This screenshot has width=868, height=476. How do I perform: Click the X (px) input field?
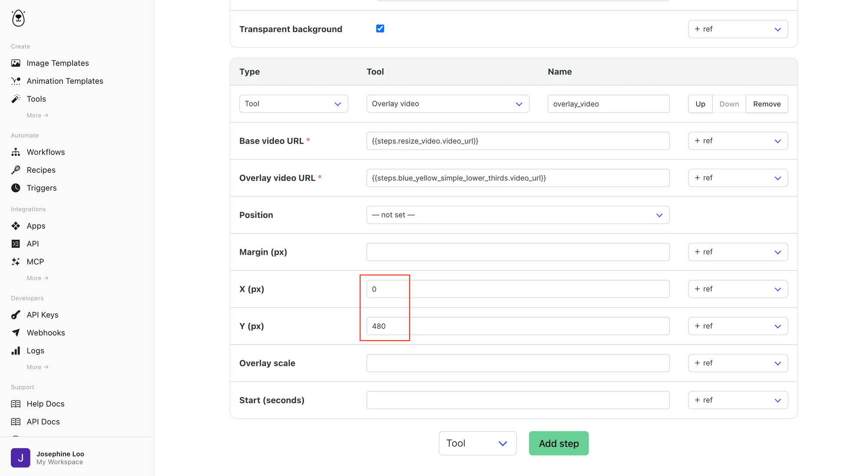click(518, 289)
